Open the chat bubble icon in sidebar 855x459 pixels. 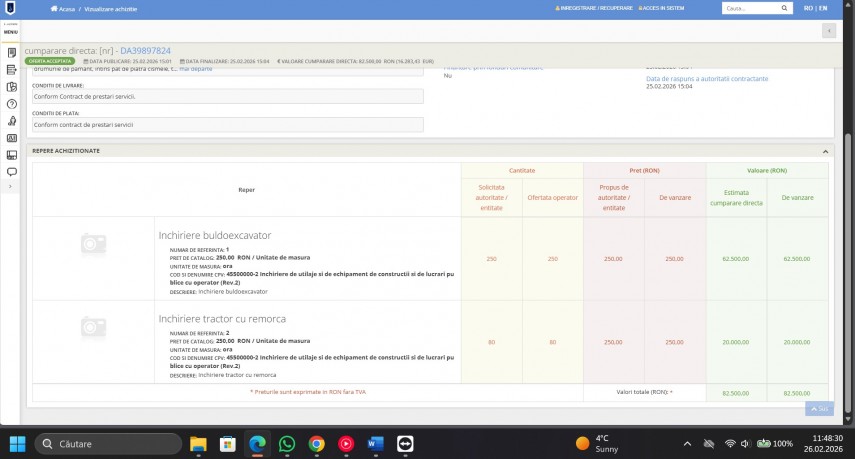click(x=11, y=172)
